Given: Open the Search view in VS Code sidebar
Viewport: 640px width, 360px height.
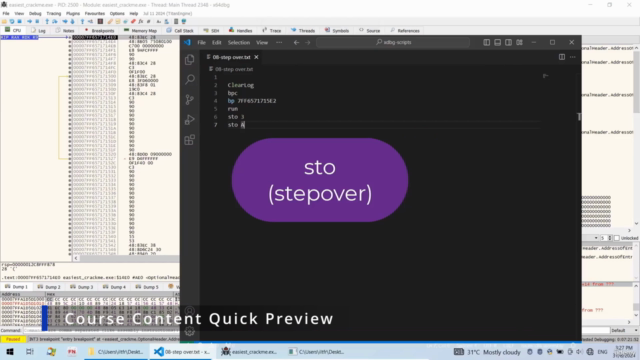Looking at the screenshot, I should [189, 79].
